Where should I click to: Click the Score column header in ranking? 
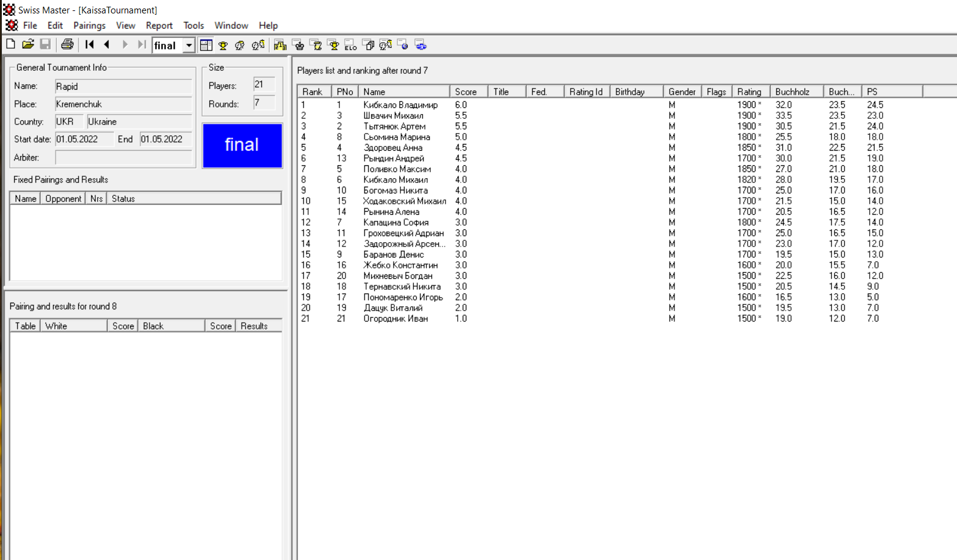click(x=466, y=92)
